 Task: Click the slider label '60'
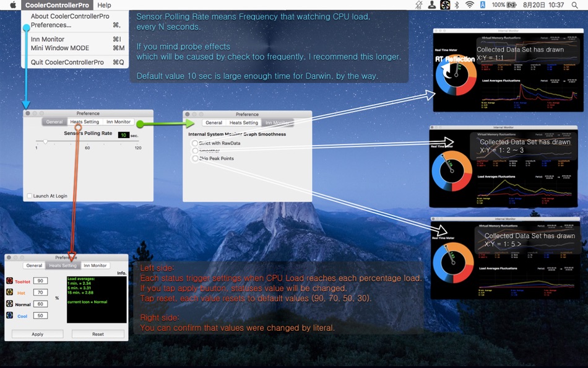point(87,148)
